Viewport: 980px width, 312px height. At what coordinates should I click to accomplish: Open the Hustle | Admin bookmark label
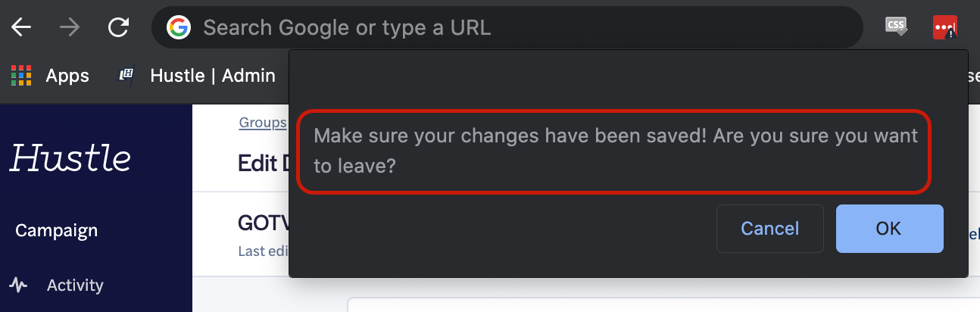tap(213, 76)
